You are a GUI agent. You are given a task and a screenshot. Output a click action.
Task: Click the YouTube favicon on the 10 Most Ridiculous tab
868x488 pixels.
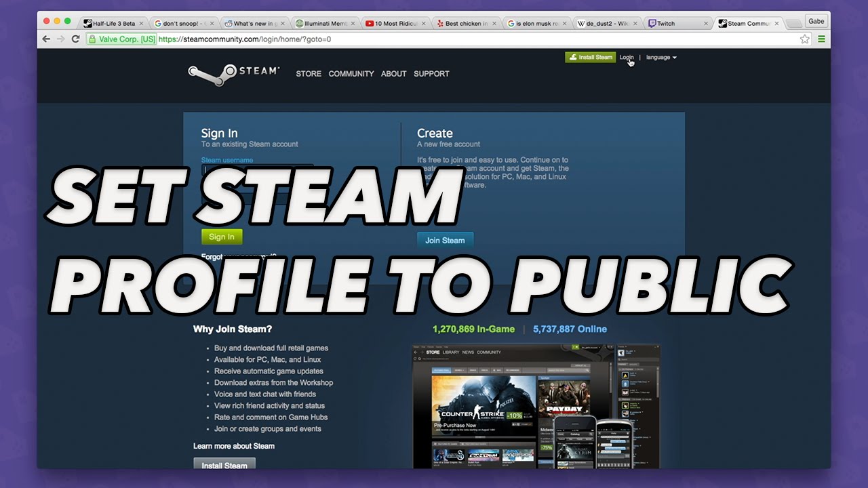pyautogui.click(x=370, y=24)
